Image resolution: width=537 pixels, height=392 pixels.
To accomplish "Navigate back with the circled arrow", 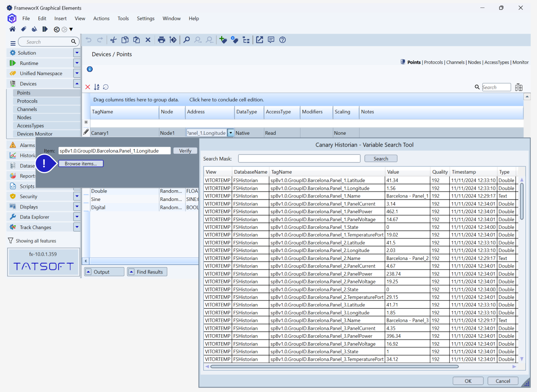I will (57, 29).
